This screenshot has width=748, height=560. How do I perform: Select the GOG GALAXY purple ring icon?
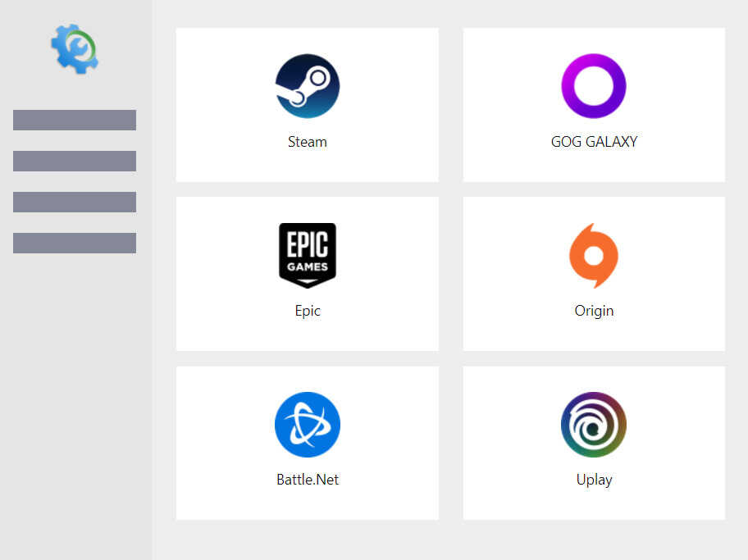594,86
